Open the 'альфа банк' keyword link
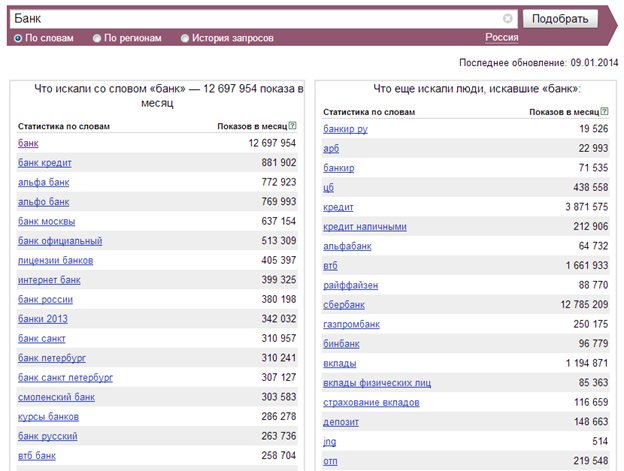Viewport: 624px width, 471px height. (x=43, y=182)
